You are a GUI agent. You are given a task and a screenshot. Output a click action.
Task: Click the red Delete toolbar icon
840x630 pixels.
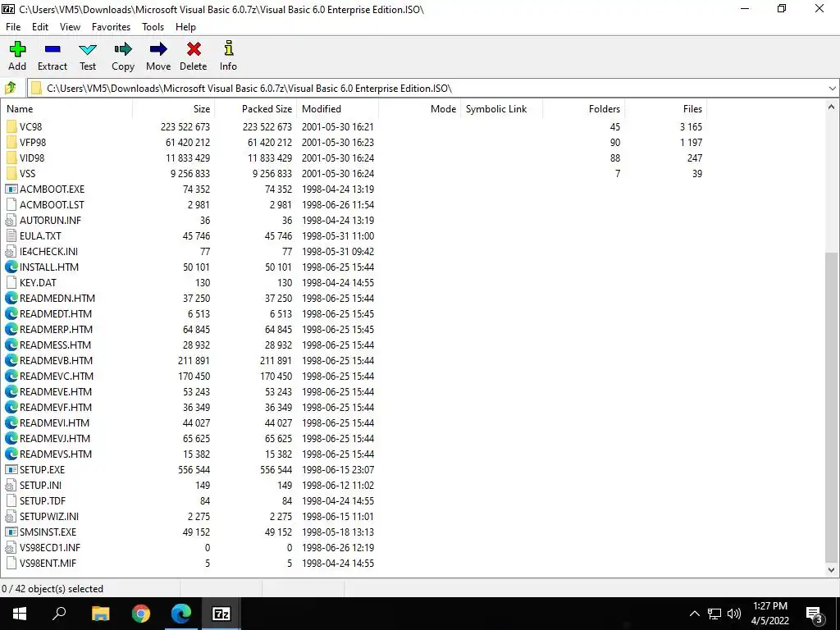[194, 49]
